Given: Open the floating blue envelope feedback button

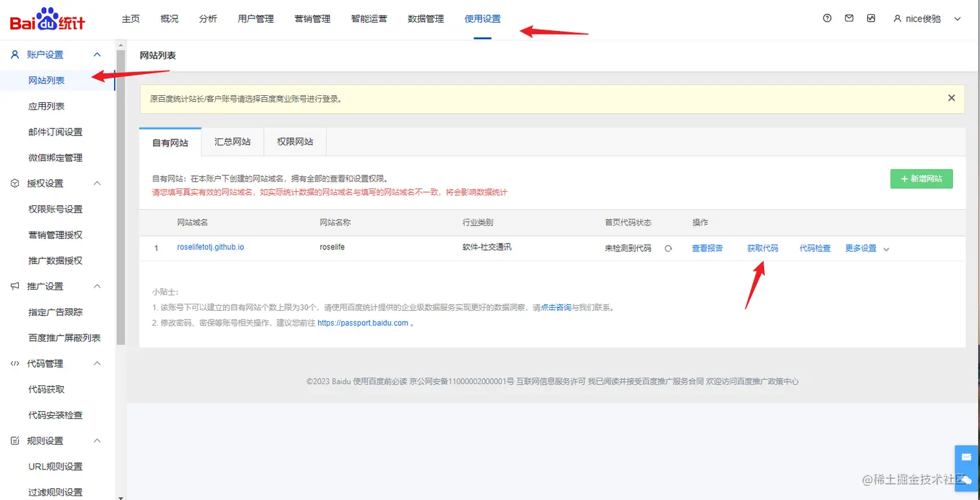Looking at the screenshot, I should [966, 457].
